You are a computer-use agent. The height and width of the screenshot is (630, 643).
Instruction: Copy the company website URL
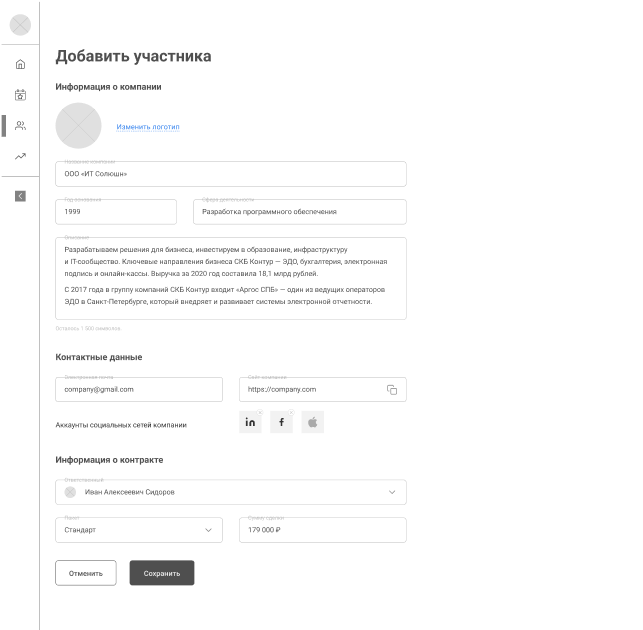[x=392, y=390]
